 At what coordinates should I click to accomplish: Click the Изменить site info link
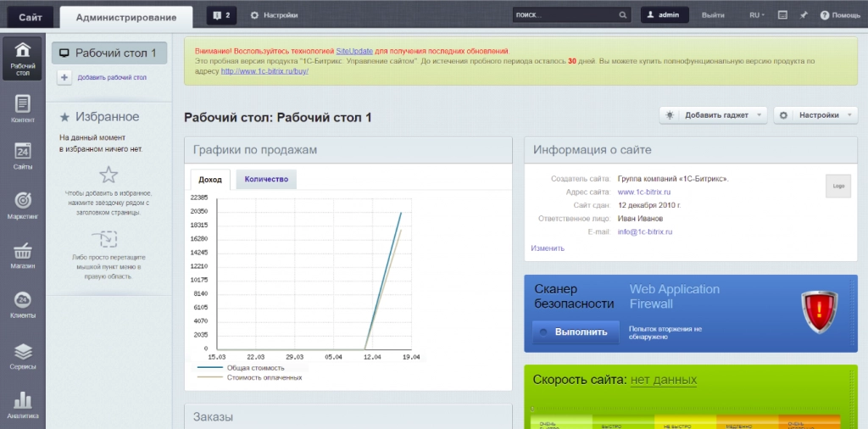[548, 248]
